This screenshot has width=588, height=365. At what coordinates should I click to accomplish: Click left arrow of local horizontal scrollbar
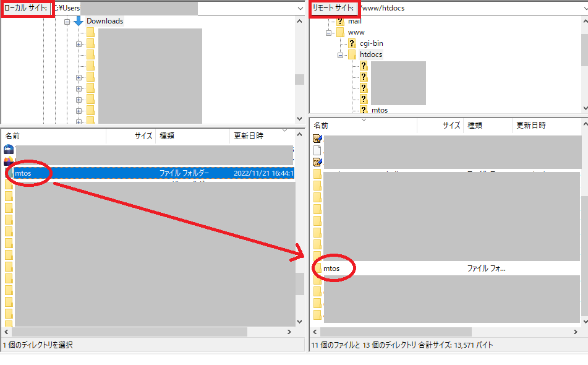click(x=6, y=332)
